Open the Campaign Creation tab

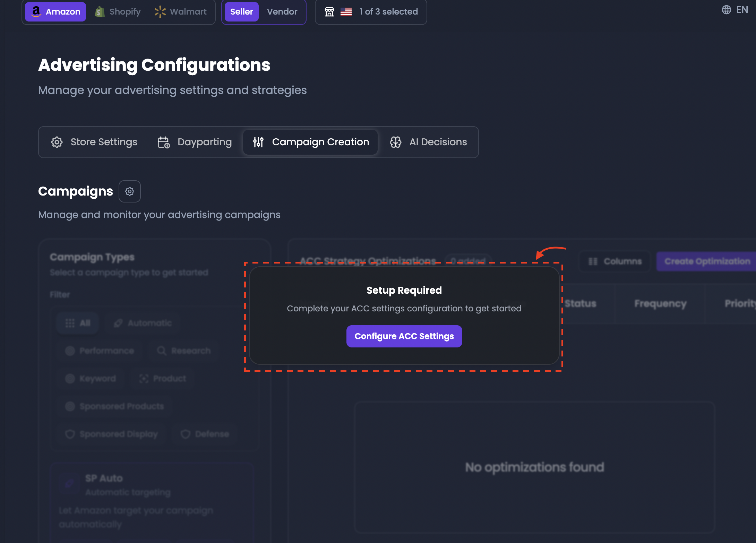[310, 142]
